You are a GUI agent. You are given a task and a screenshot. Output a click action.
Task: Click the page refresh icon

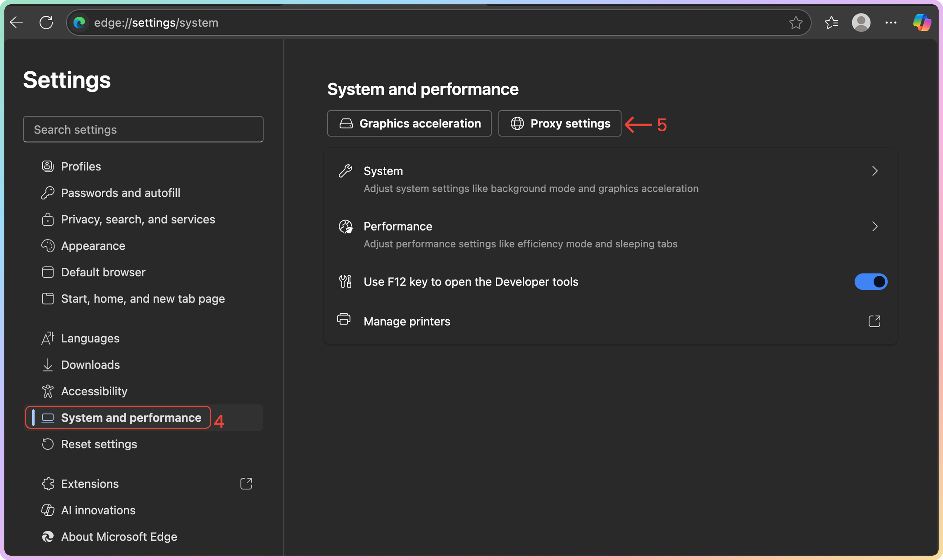pos(46,23)
